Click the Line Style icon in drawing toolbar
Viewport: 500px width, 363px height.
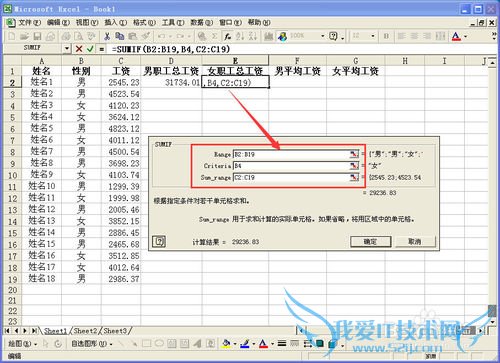coord(282,343)
